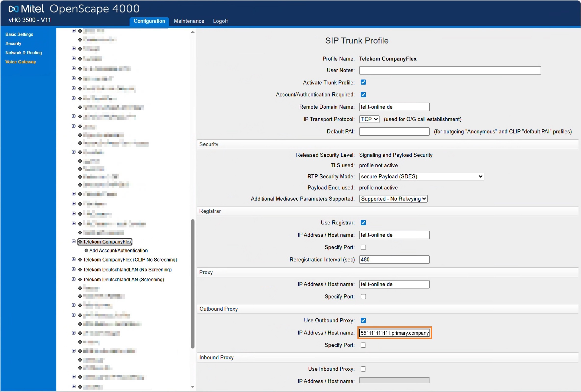Screen dimensions: 581x392
Task: Click the Logoff tab
Action: (220, 21)
